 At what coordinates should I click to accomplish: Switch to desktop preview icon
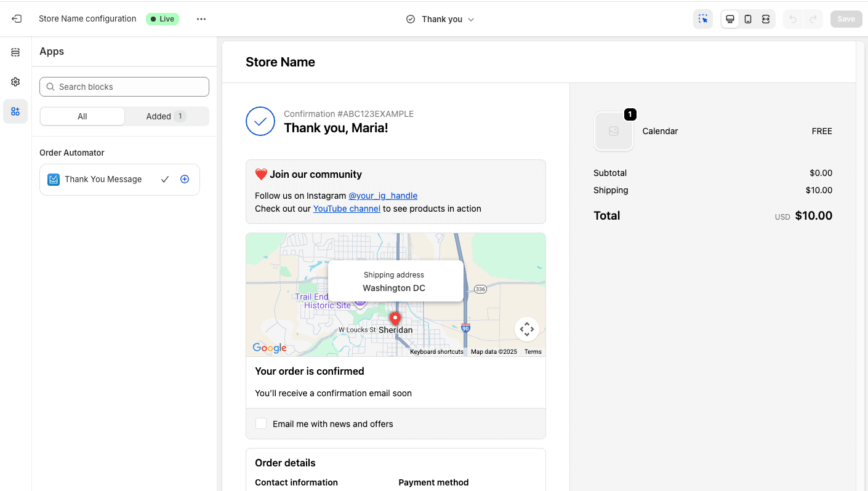click(730, 19)
